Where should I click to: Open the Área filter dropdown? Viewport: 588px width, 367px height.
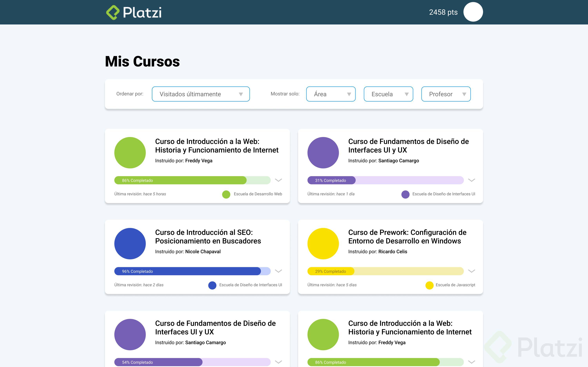click(x=331, y=94)
